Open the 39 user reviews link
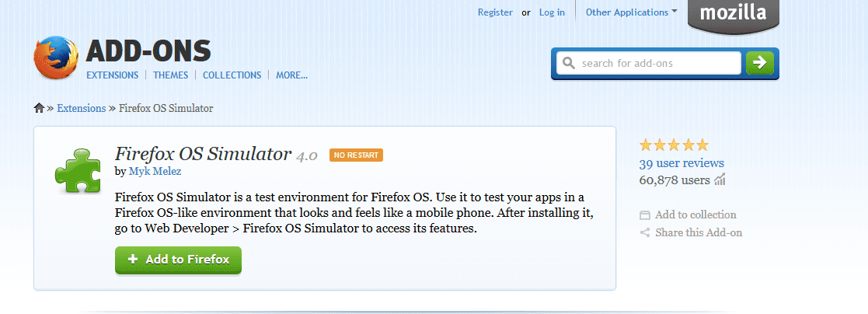Image resolution: width=868 pixels, height=314 pixels. [x=682, y=162]
